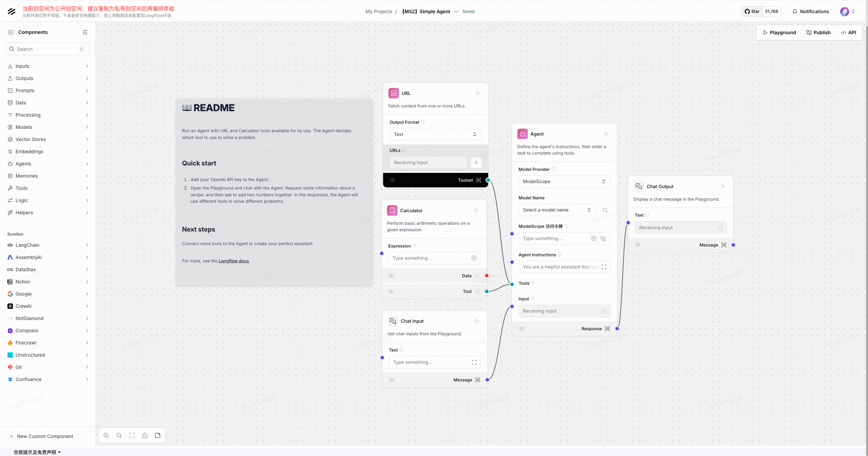This screenshot has height=456, width=868.
Task: Open the Langflow docs link
Action: click(234, 261)
